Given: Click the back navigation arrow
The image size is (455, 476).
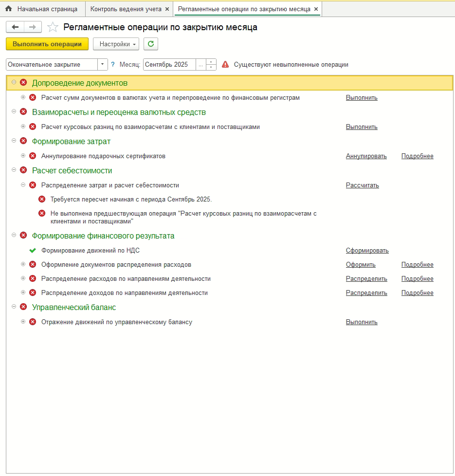Looking at the screenshot, I should click(15, 27).
